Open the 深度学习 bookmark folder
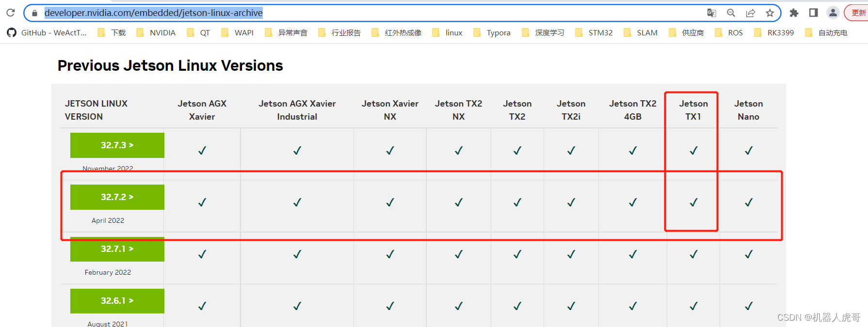 (543, 32)
